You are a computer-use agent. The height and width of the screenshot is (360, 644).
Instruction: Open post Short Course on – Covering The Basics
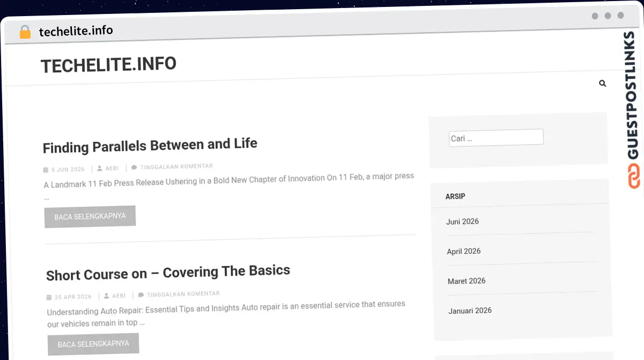[x=168, y=272]
